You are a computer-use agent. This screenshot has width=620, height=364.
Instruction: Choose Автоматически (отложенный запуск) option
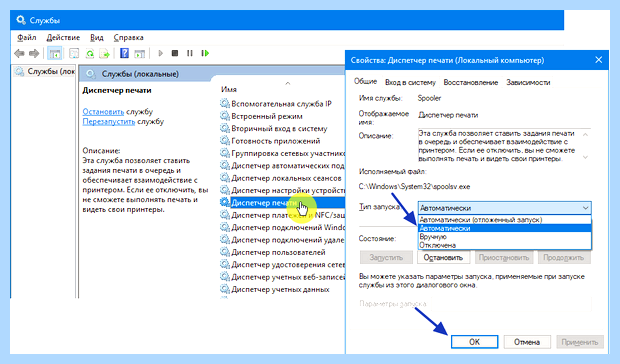pyautogui.click(x=505, y=220)
